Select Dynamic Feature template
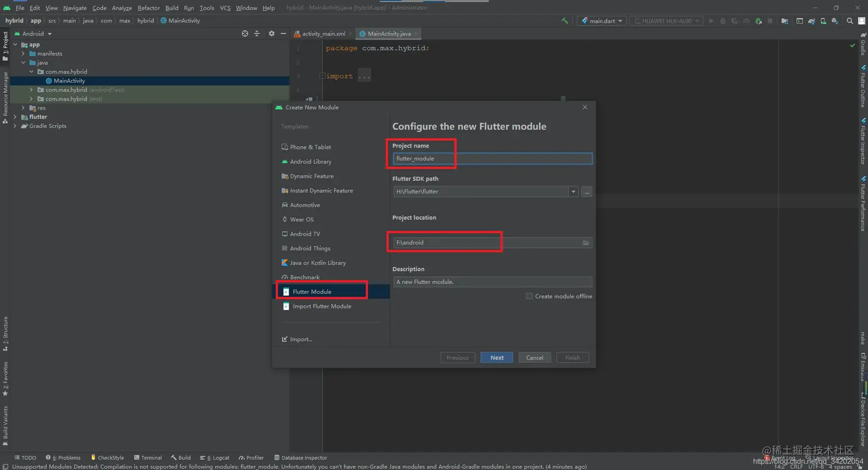Viewport: 868px width, 470px height. pos(311,176)
